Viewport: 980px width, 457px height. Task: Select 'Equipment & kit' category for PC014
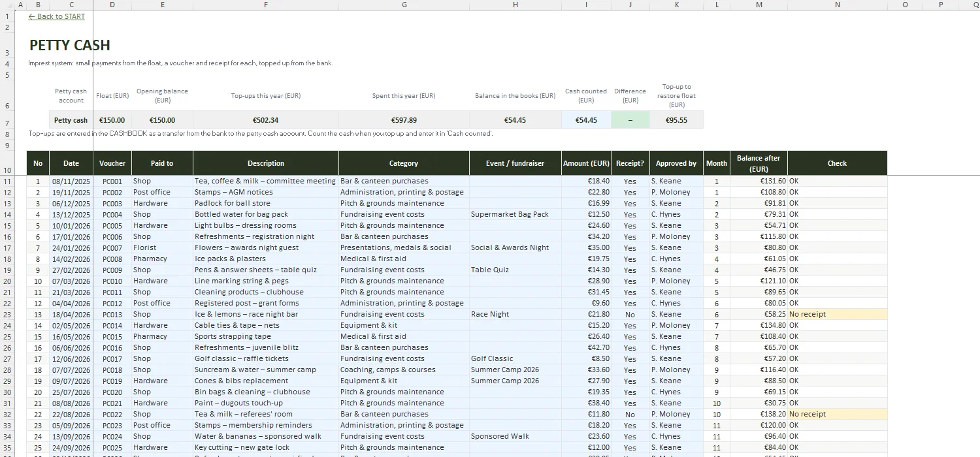point(404,325)
